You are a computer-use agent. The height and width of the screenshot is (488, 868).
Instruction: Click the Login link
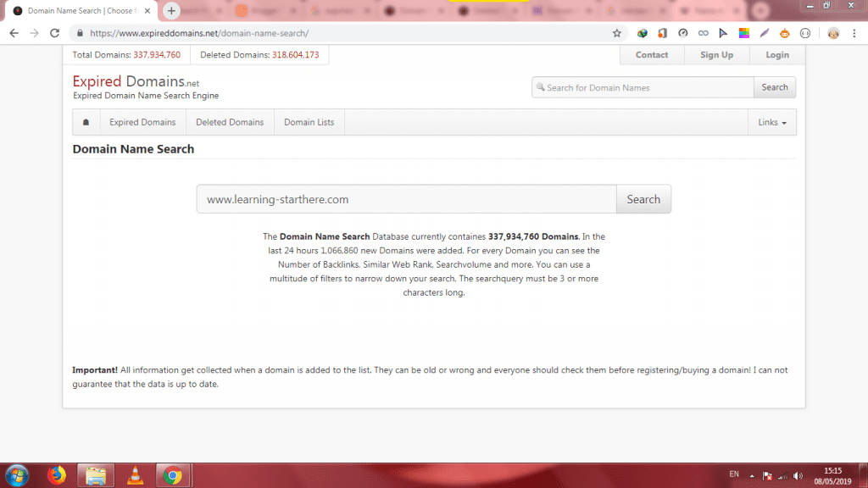[x=777, y=55]
